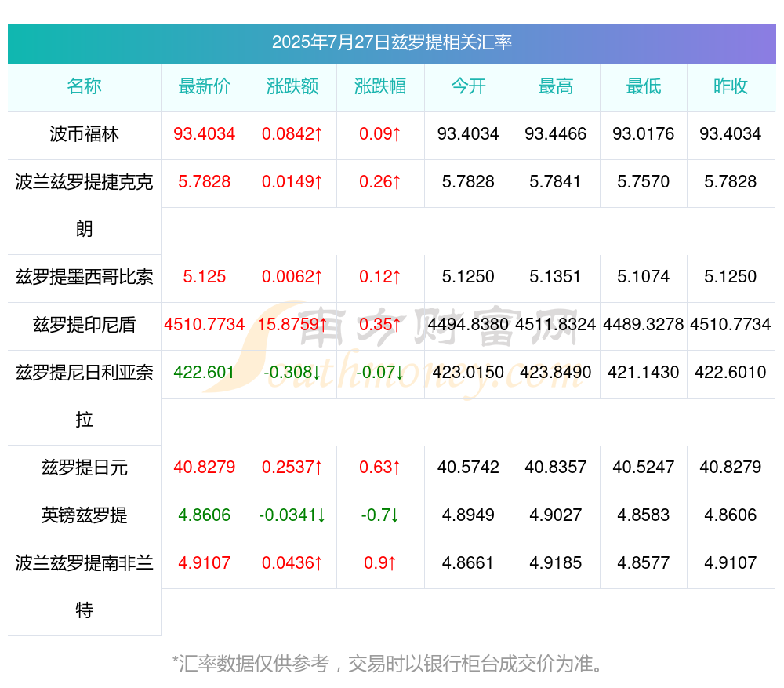Click the high value 5.1351

click(556, 277)
